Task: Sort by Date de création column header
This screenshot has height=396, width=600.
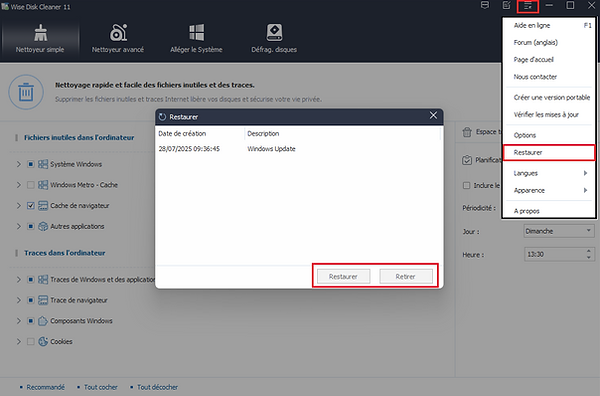Action: tap(201, 134)
